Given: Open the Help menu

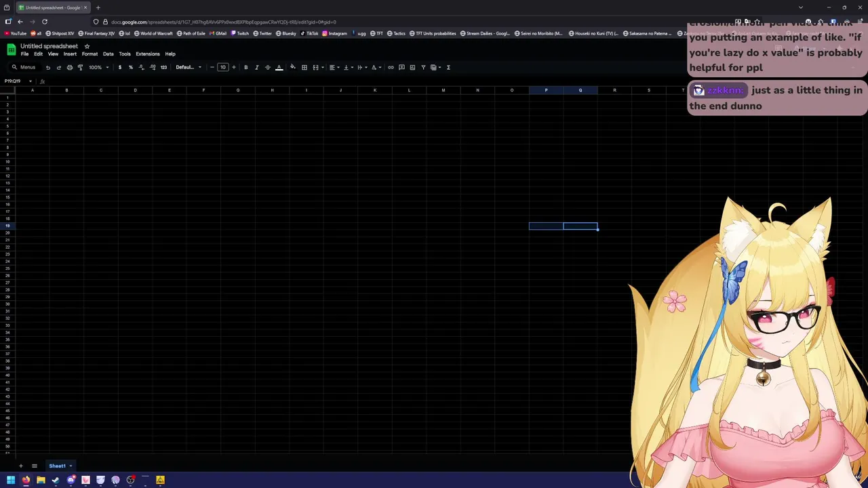Looking at the screenshot, I should coord(170,54).
